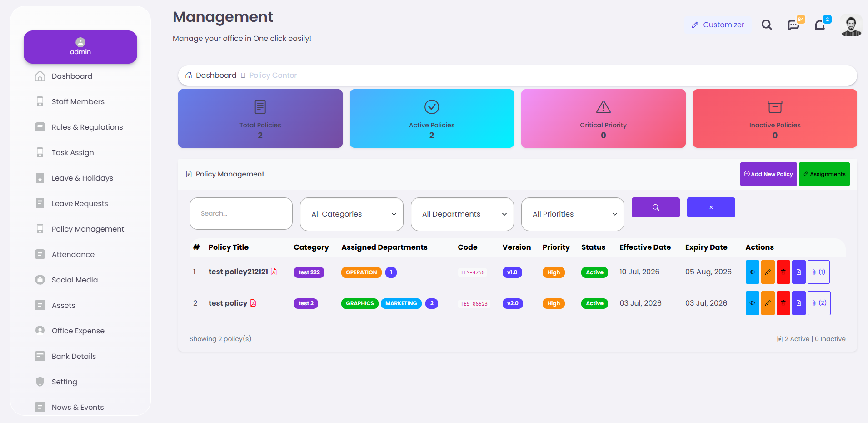Click the policy code TES-4750
The height and width of the screenshot is (423, 868).
click(473, 272)
